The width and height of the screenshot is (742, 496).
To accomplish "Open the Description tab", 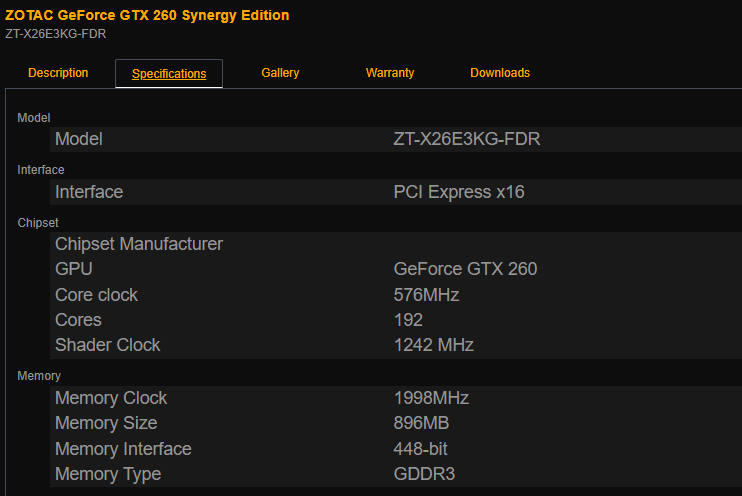I will [x=58, y=73].
